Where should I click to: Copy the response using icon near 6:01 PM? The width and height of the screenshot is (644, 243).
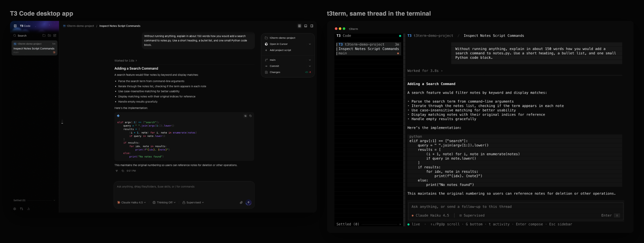[x=123, y=171]
